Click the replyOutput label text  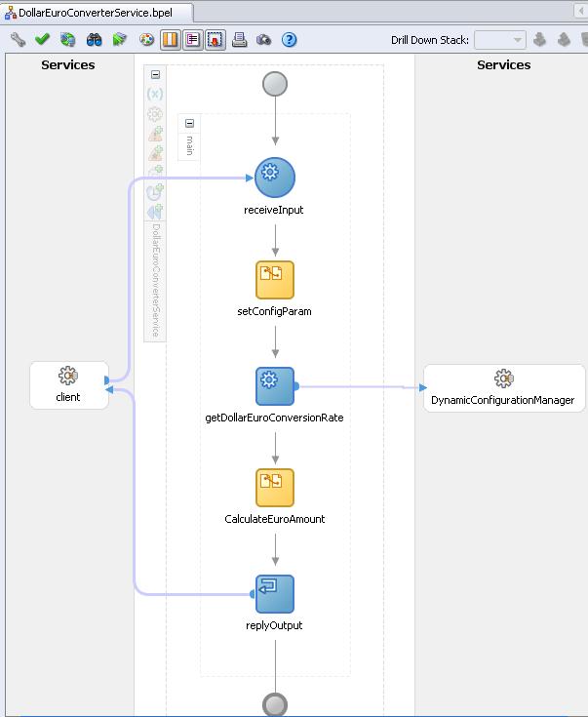[274, 625]
